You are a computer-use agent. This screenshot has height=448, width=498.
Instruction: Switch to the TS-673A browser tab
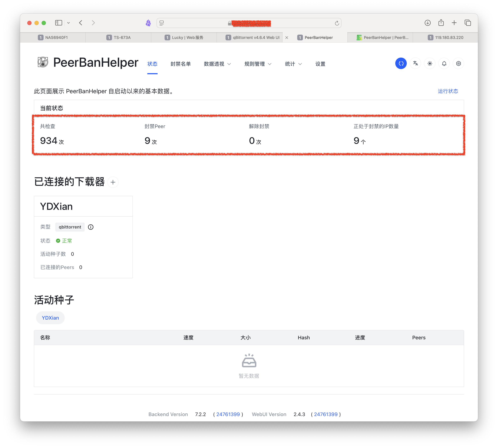(118, 37)
